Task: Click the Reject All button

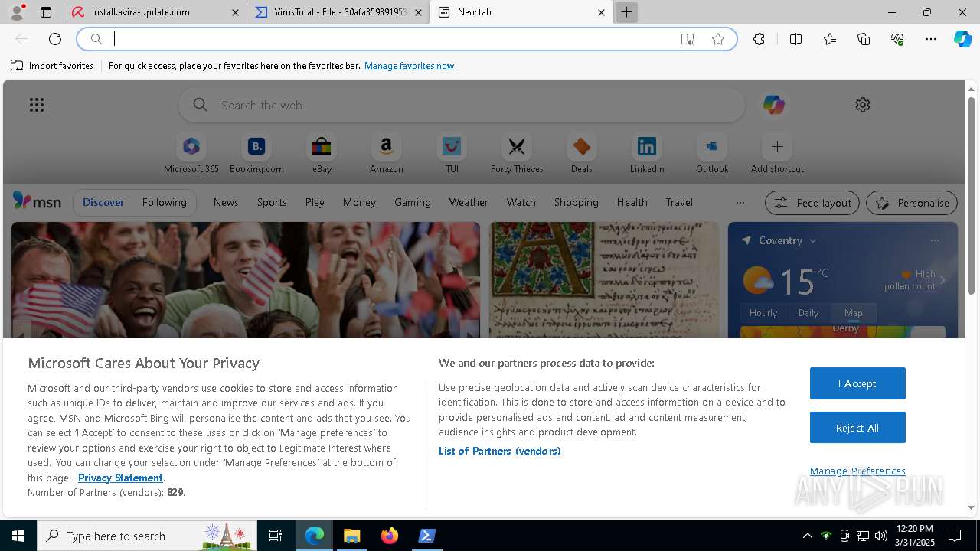Action: [857, 428]
